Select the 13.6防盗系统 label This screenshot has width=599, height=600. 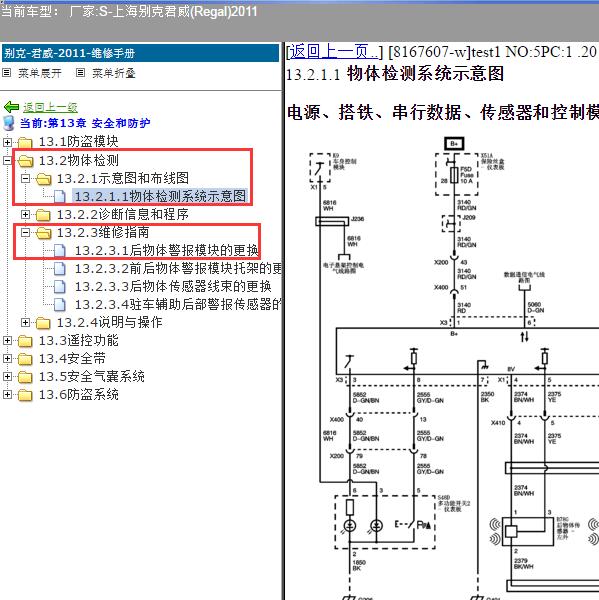[x=78, y=395]
